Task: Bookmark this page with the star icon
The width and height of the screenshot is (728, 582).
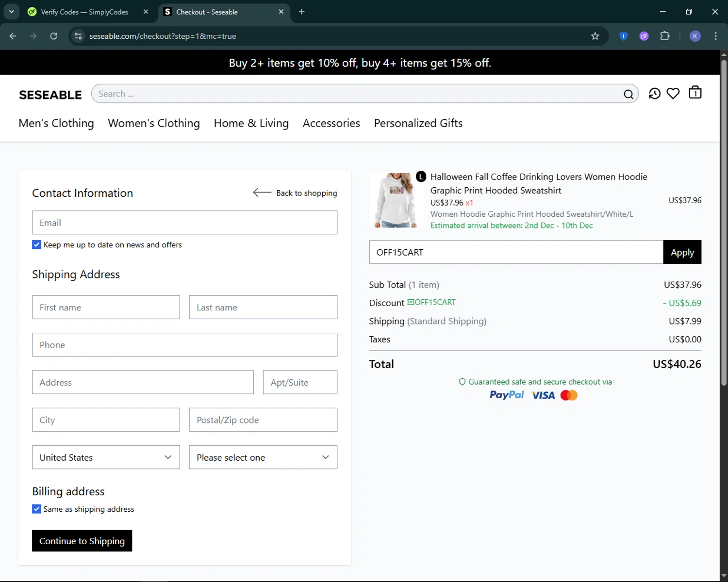Action: [595, 36]
